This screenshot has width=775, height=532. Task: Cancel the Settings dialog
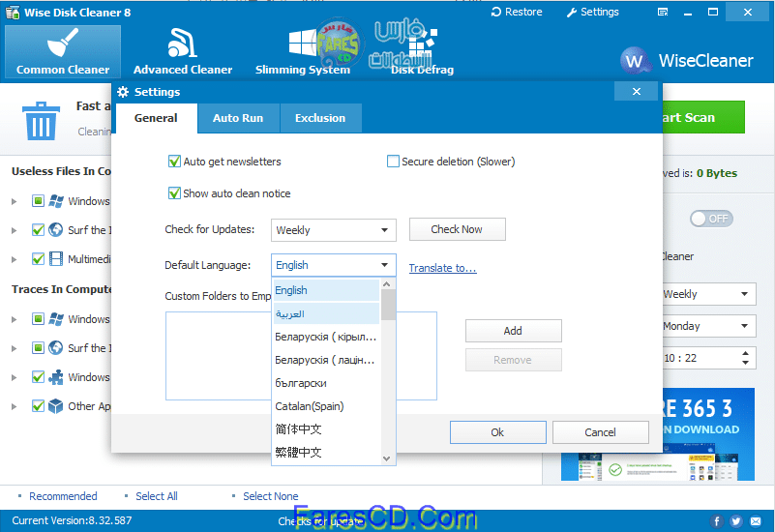click(x=600, y=432)
